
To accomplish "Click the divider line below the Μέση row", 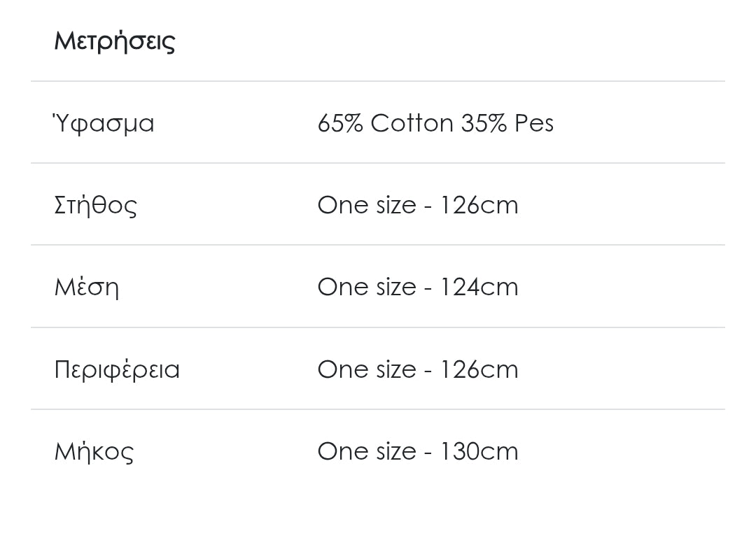I will click(378, 327).
